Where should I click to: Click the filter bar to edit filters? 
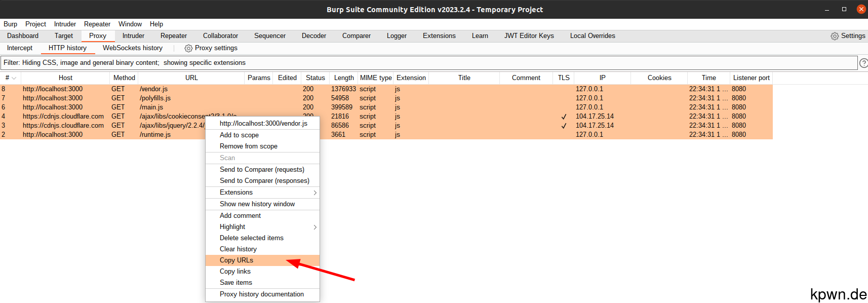(428, 63)
